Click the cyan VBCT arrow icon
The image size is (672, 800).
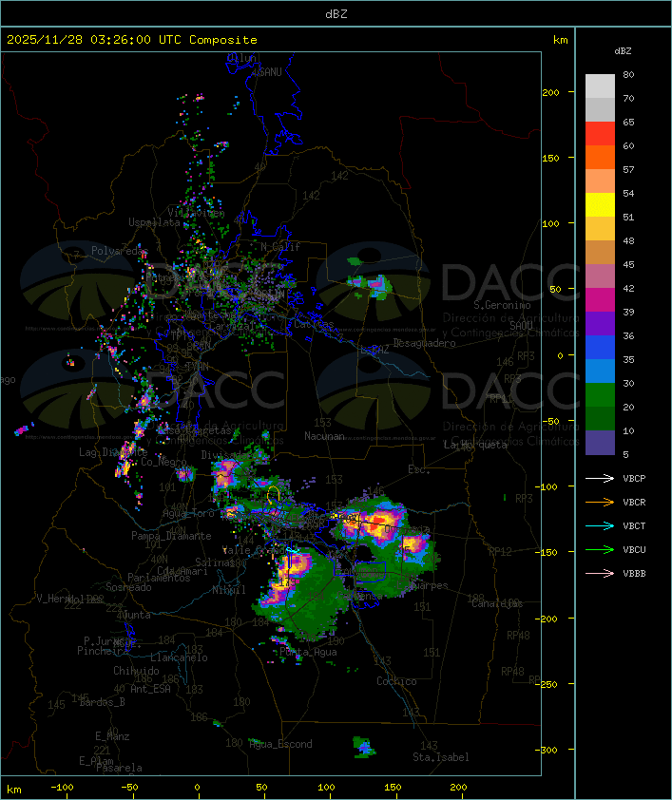[x=600, y=525]
